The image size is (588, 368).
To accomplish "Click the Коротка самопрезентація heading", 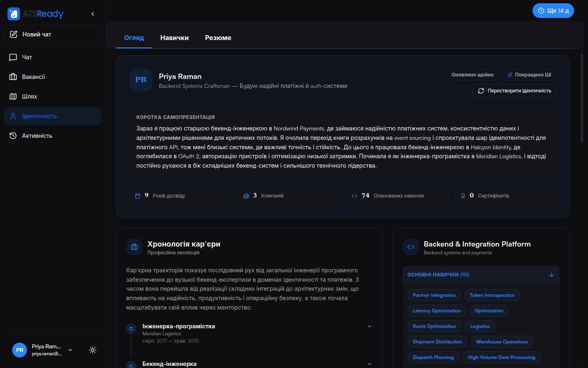I will click(x=176, y=117).
